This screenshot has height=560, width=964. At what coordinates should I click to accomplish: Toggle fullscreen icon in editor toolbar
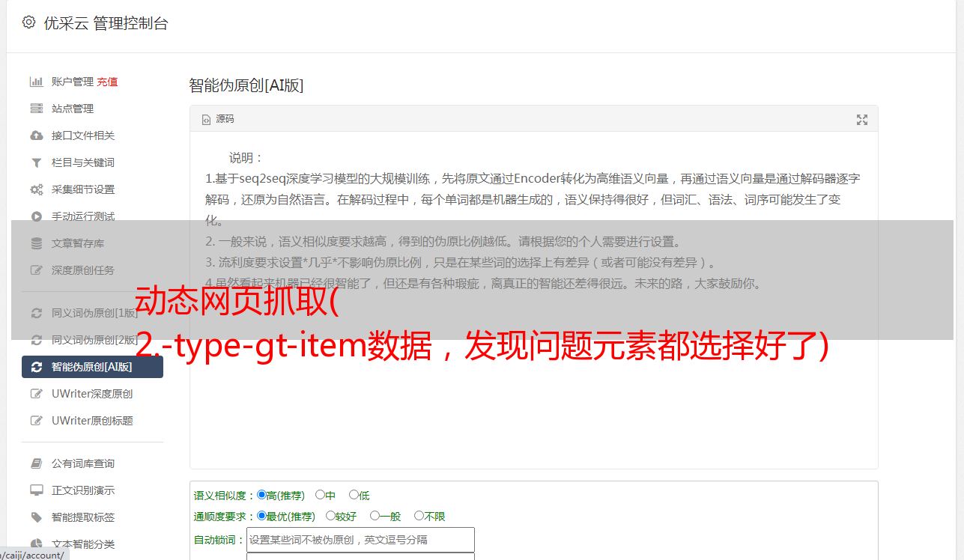862,120
